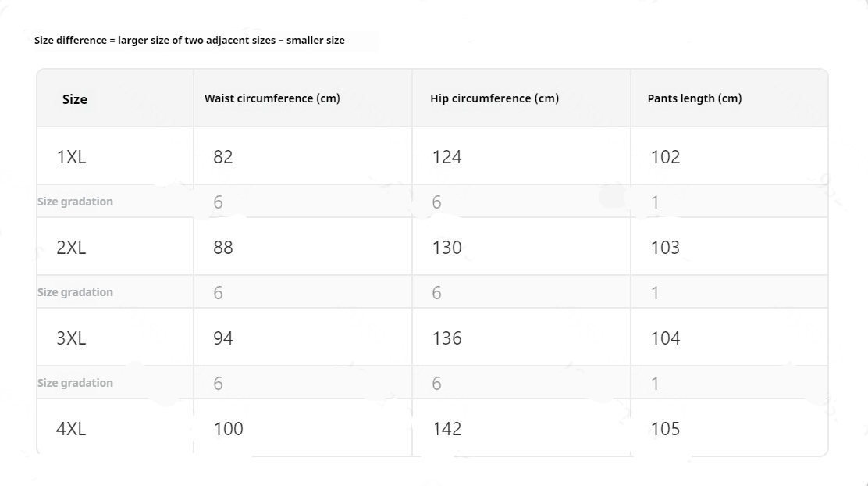Select the 4XL hip value 142

coord(446,429)
